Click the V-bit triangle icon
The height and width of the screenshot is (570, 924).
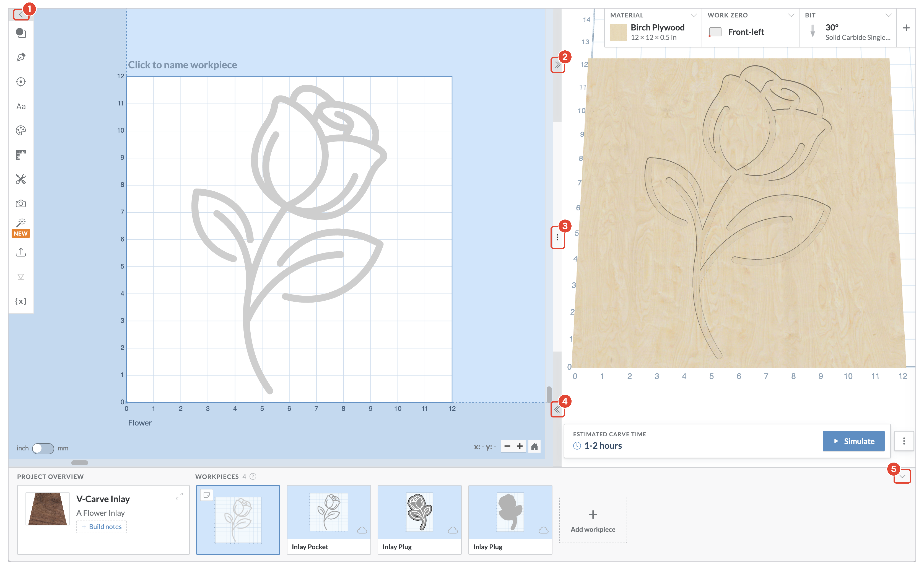(x=21, y=277)
